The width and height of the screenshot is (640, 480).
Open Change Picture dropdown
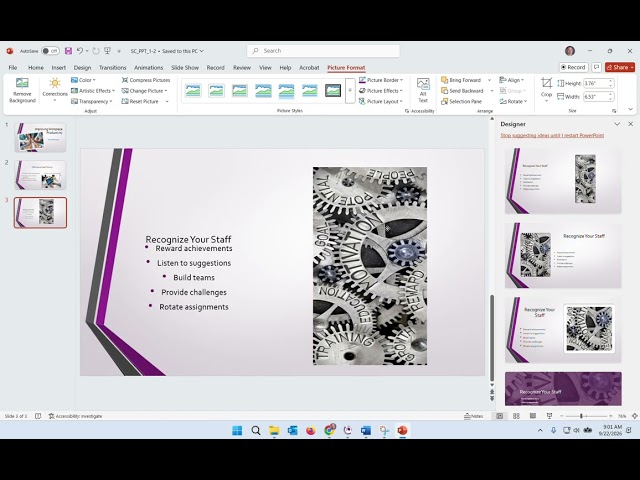(x=144, y=91)
